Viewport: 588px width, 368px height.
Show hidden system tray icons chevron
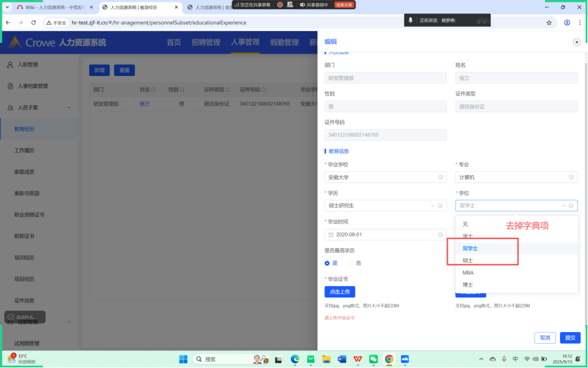tap(481, 359)
